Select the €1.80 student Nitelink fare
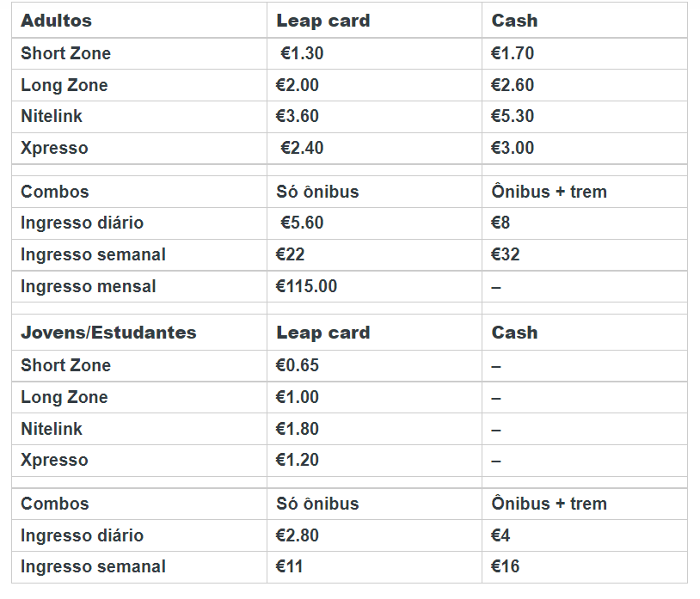 298,429
